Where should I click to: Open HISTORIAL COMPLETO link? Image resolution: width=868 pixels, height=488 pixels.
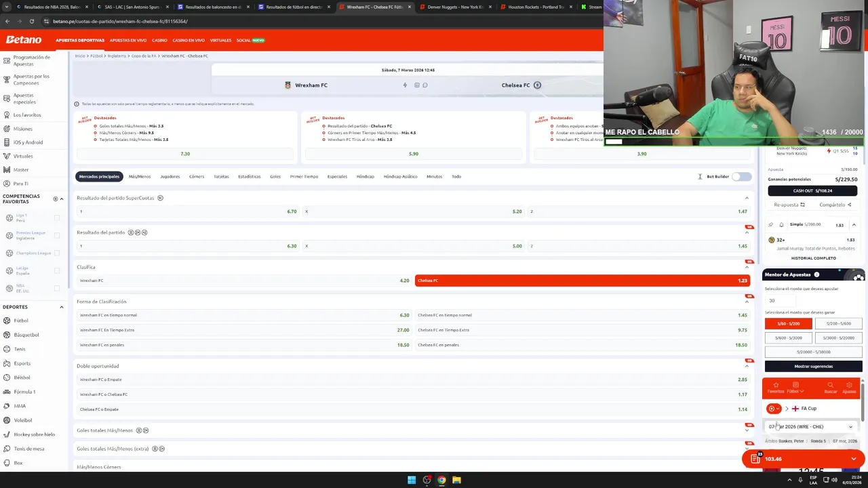pos(813,258)
